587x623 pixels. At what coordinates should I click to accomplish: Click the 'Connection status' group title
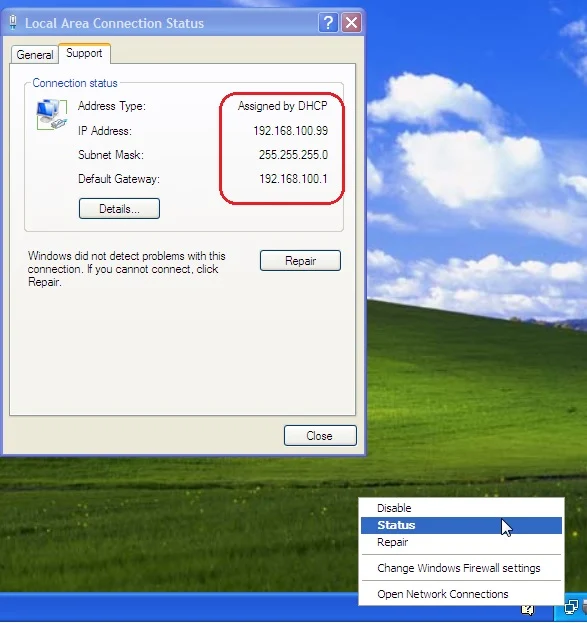tap(75, 83)
